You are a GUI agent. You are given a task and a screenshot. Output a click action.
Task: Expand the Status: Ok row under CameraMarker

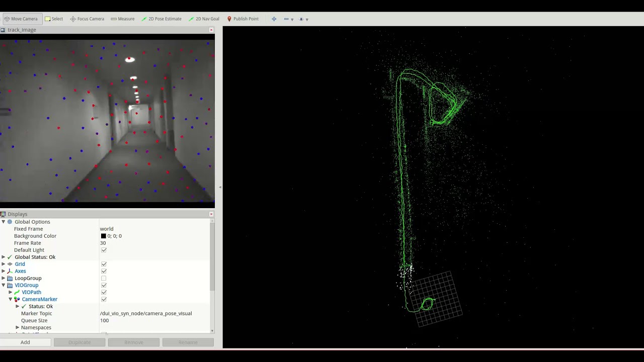point(17,306)
